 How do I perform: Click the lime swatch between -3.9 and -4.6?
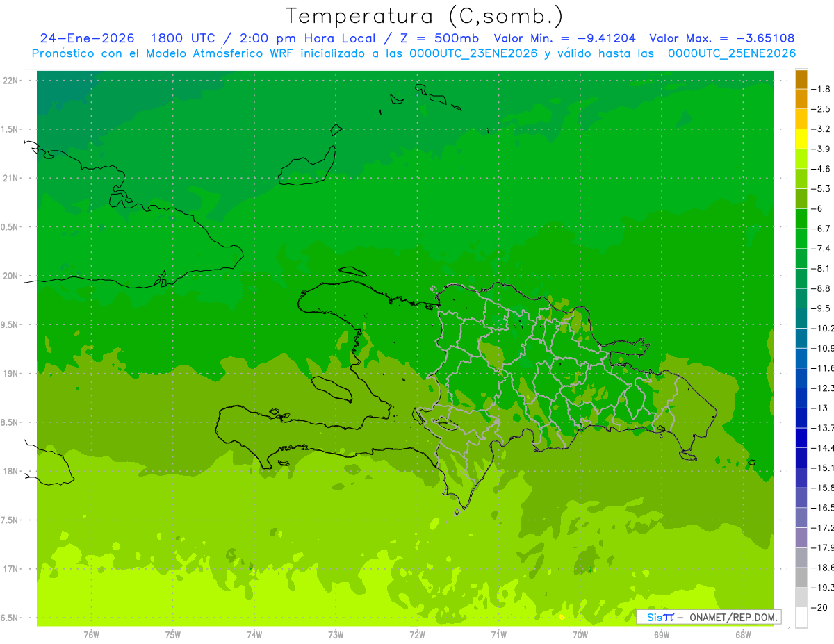click(801, 158)
